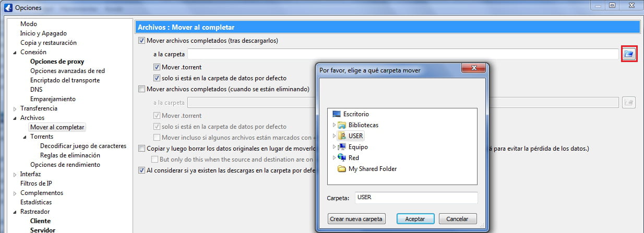Click the Carpeta text input field
Screen dimensions: 644x233
pos(416,198)
